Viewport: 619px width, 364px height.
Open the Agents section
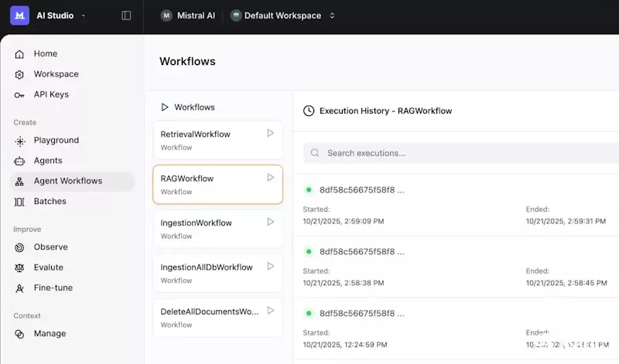click(48, 161)
